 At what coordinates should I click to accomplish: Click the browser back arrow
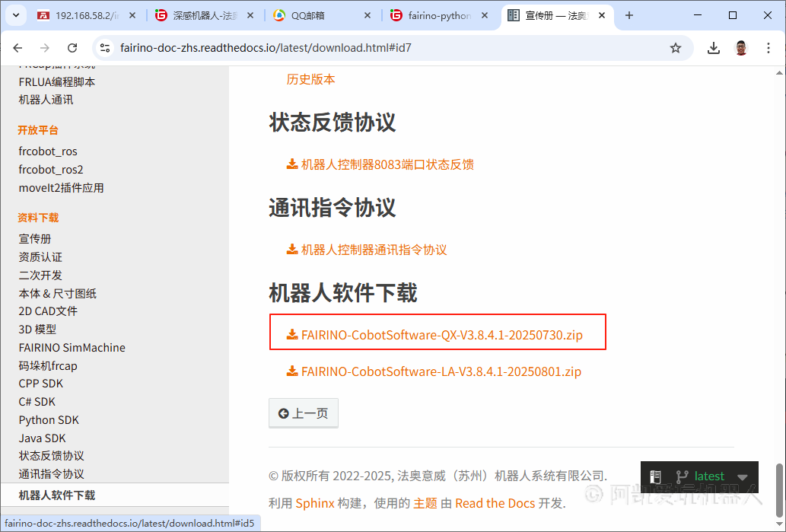coord(18,48)
